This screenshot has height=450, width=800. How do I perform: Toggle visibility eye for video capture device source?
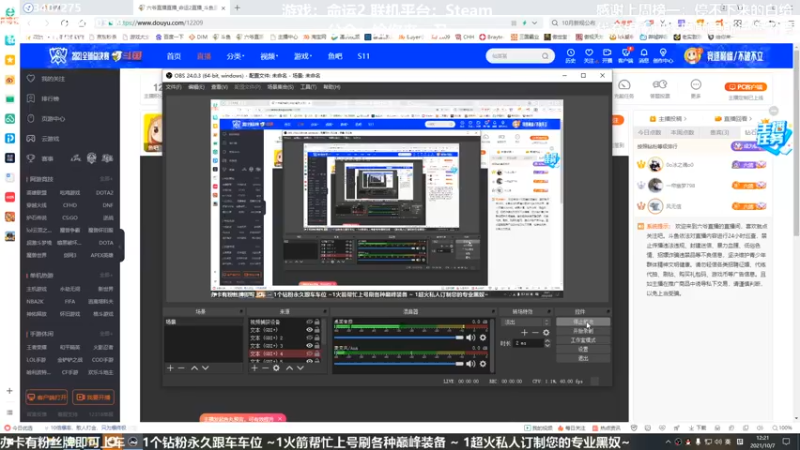coord(309,322)
